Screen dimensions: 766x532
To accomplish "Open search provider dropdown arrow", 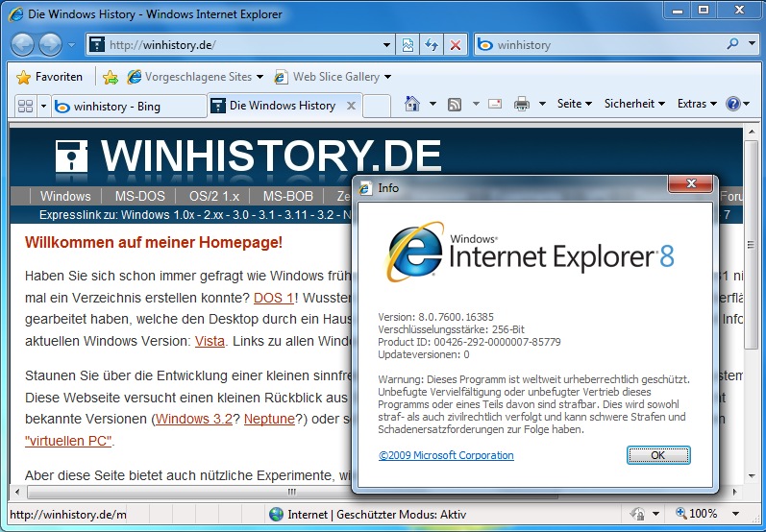I will pyautogui.click(x=752, y=43).
